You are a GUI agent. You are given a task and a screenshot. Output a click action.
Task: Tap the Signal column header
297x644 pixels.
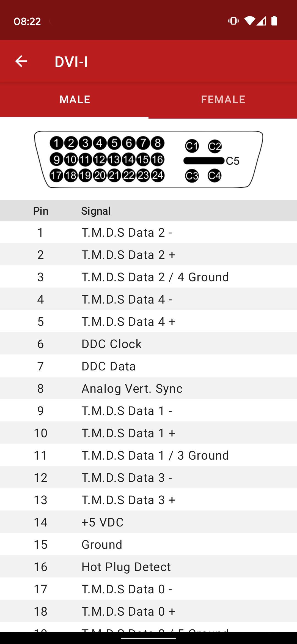(x=96, y=211)
